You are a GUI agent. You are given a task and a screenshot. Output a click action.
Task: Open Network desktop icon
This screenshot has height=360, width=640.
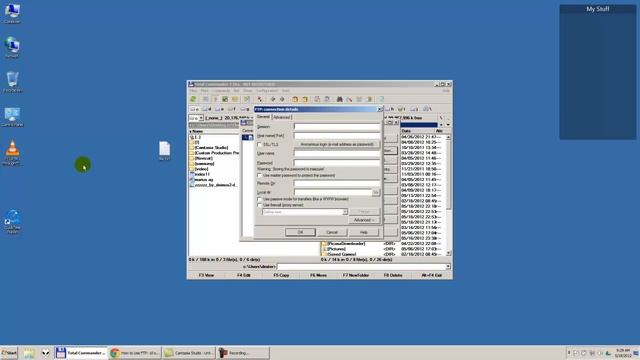coord(12,47)
